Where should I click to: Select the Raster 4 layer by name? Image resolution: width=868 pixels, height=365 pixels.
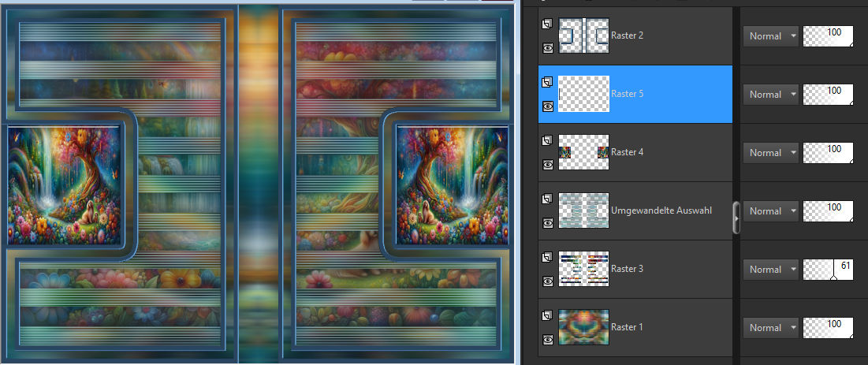[x=628, y=152]
